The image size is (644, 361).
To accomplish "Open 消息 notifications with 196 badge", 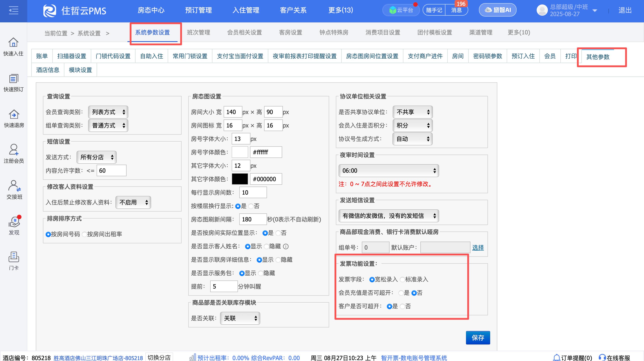I will 456,10.
